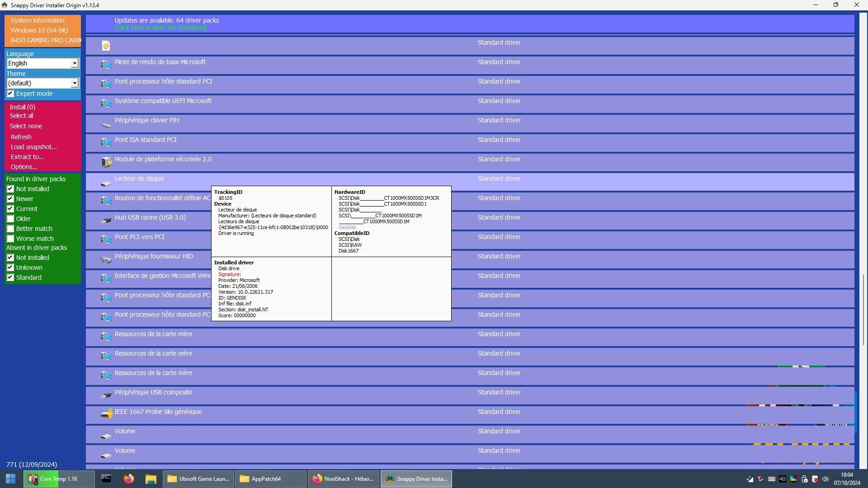Click disk icon for Lecteur de disque

point(106,183)
